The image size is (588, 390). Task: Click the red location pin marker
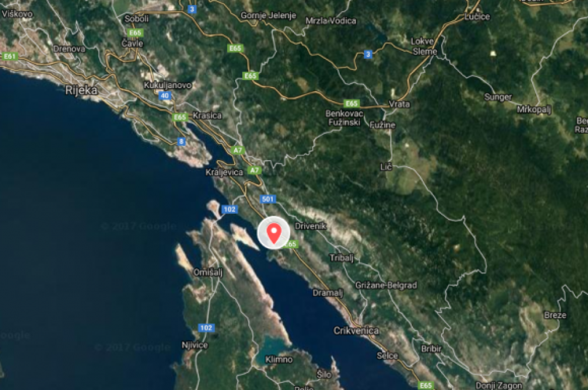point(274,233)
